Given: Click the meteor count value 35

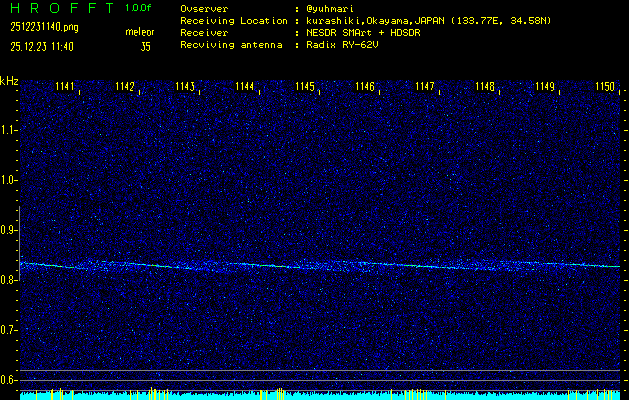Looking at the screenshot, I should (x=145, y=46).
